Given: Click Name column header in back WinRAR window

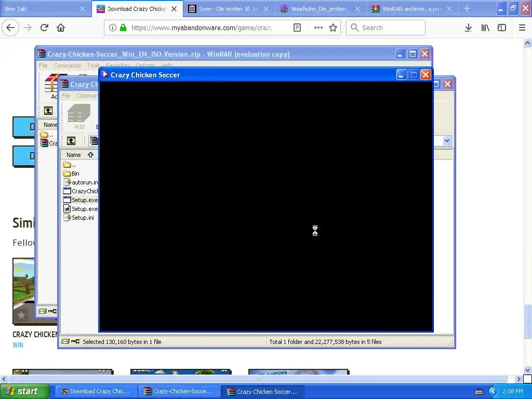Looking at the screenshot, I should (49, 125).
